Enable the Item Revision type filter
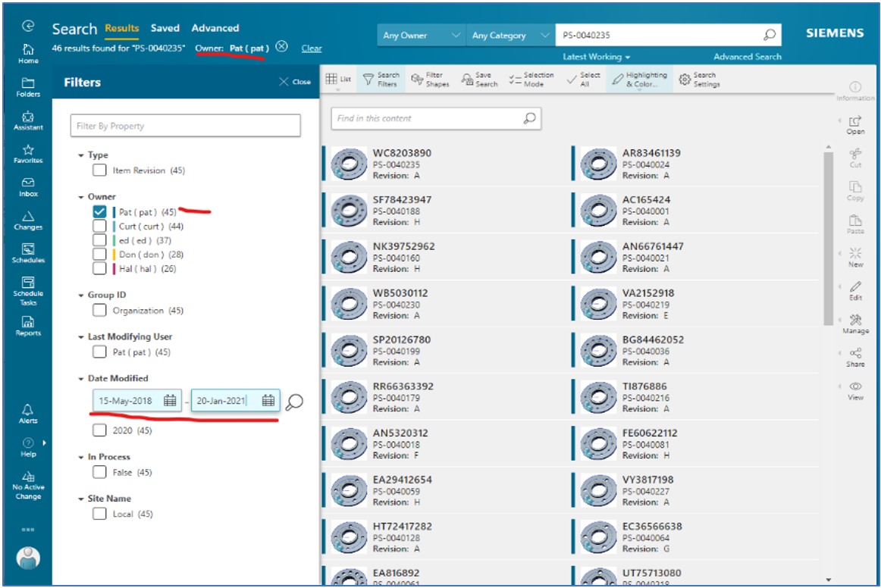The image size is (881, 588). (x=99, y=170)
